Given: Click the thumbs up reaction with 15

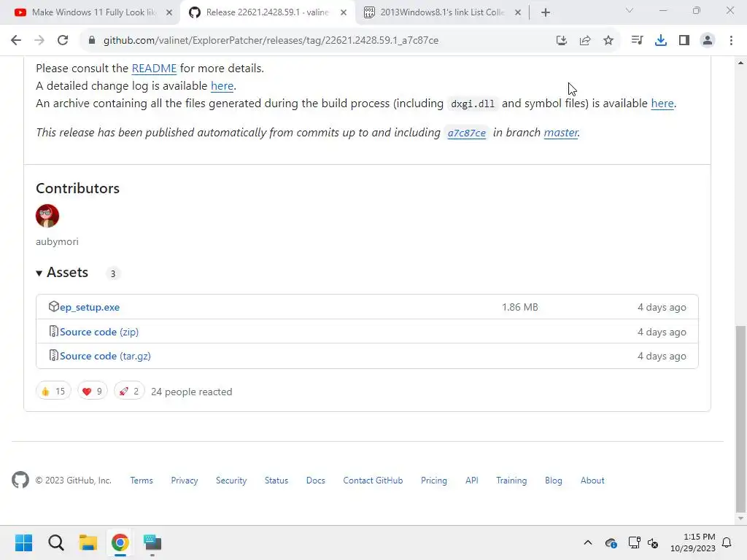Looking at the screenshot, I should pyautogui.click(x=53, y=392).
